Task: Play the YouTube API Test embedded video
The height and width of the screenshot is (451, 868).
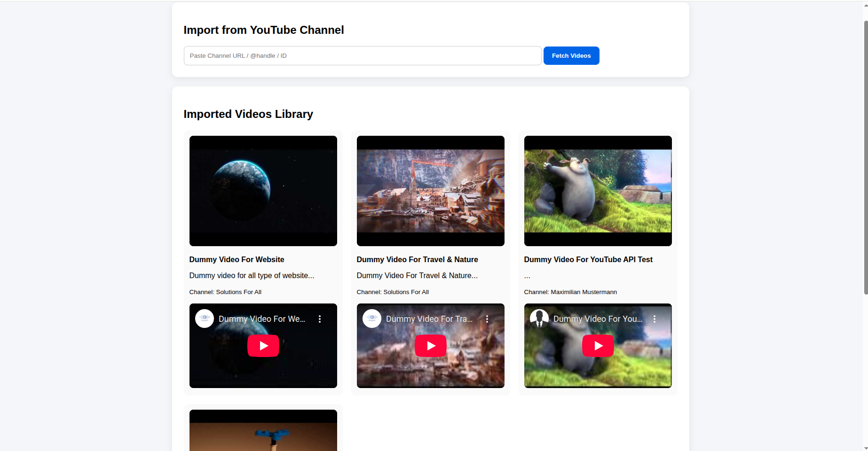Action: pyautogui.click(x=598, y=346)
